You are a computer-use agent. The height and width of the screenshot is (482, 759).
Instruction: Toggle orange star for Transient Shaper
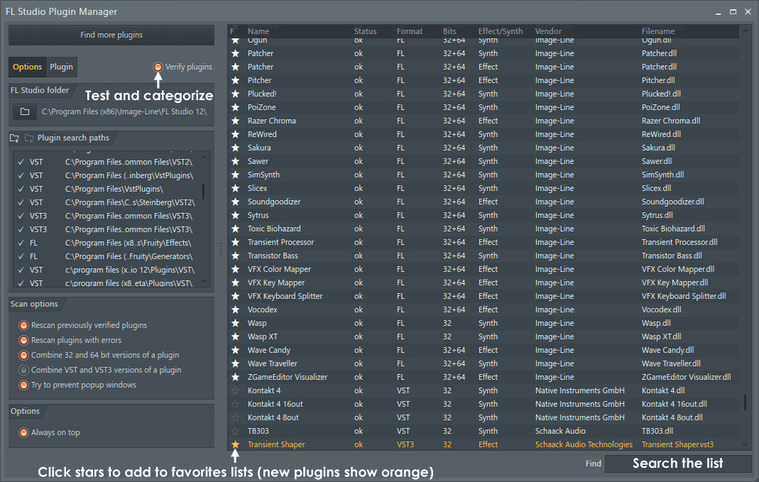(x=235, y=444)
